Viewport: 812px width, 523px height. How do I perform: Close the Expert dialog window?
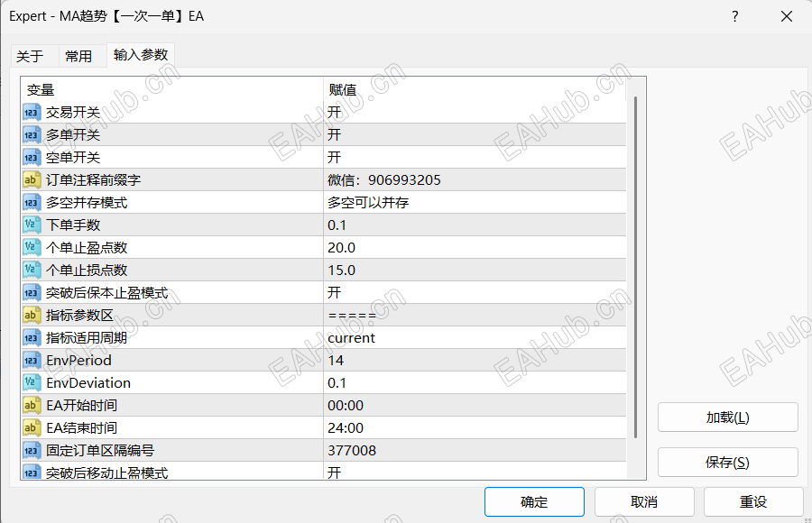coord(786,16)
